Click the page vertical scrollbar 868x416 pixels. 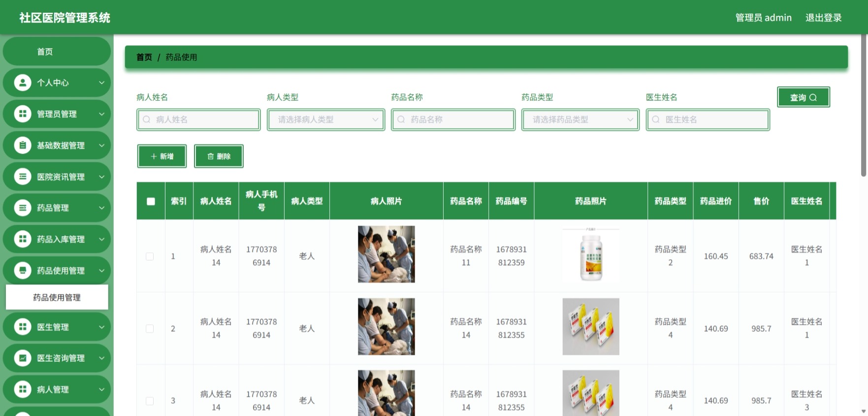[864, 105]
